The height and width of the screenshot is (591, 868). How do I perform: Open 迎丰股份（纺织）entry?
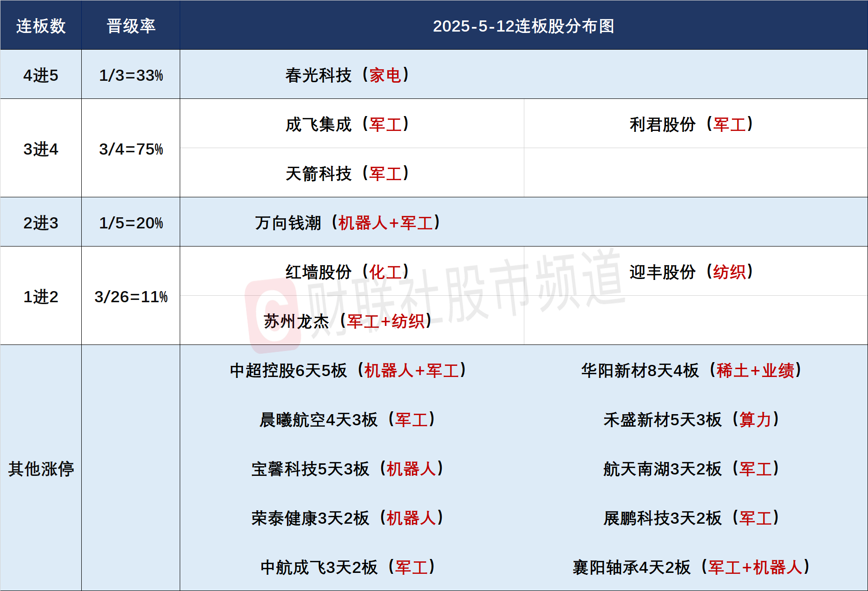click(692, 272)
